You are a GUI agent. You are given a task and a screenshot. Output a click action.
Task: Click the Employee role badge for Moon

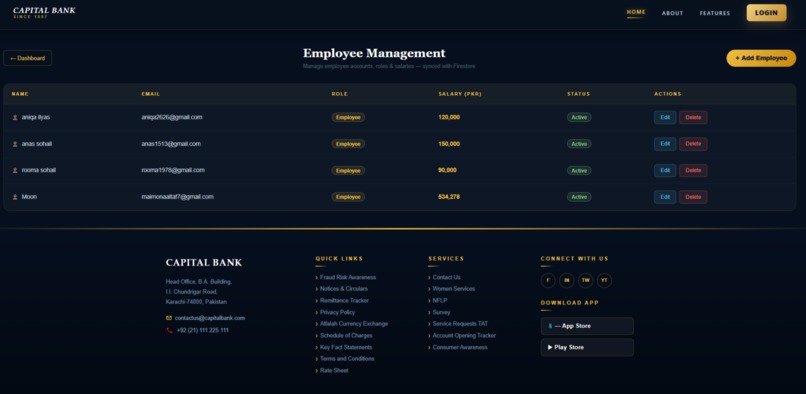(x=348, y=197)
